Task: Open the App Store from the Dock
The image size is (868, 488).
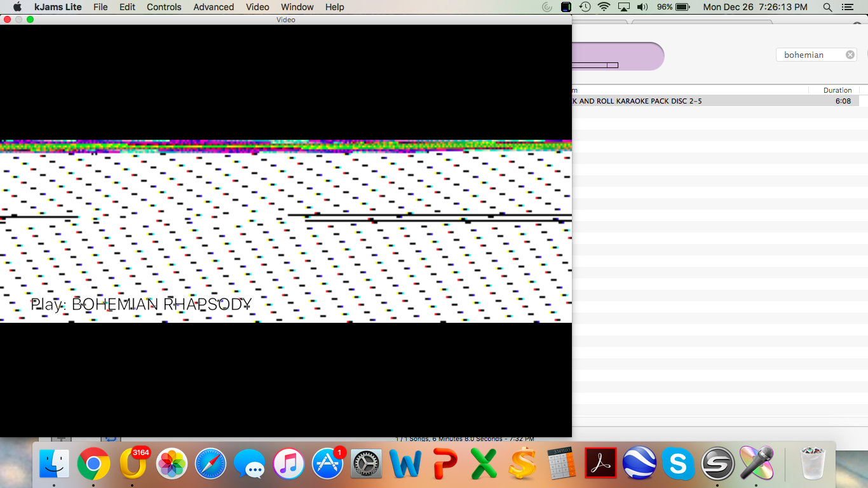Action: (x=328, y=463)
